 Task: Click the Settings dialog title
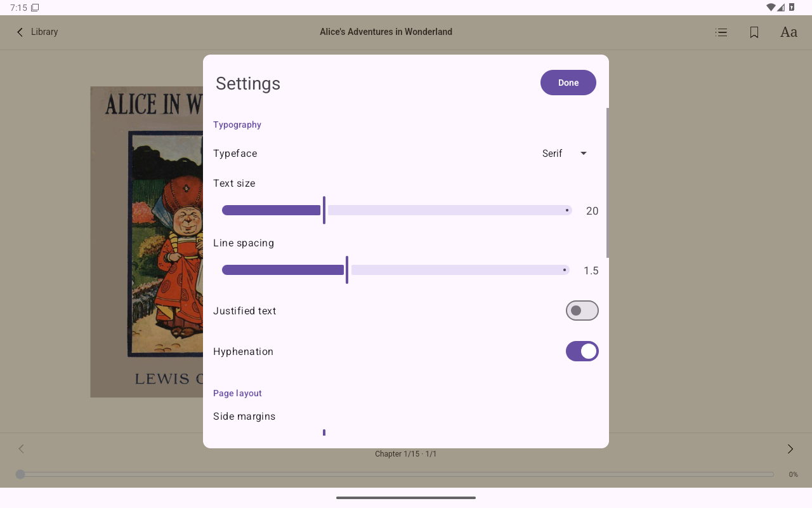248,83
